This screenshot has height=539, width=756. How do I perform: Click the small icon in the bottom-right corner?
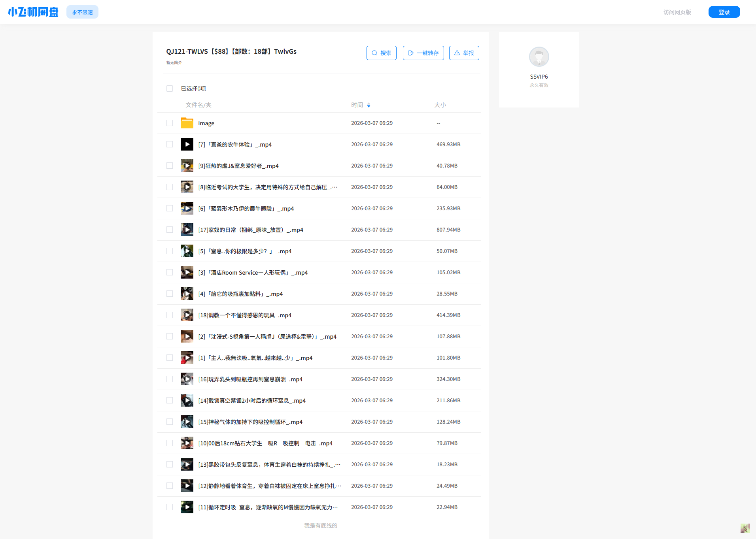tap(745, 528)
